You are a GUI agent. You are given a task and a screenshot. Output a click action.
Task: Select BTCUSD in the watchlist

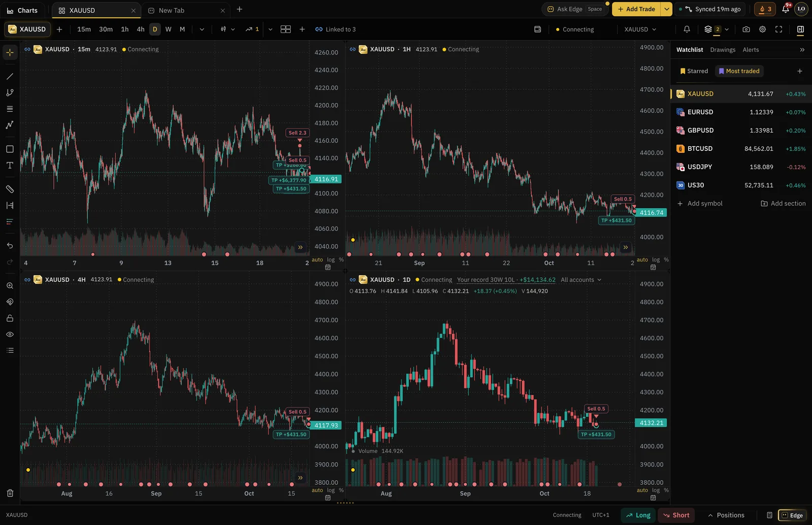point(741,149)
